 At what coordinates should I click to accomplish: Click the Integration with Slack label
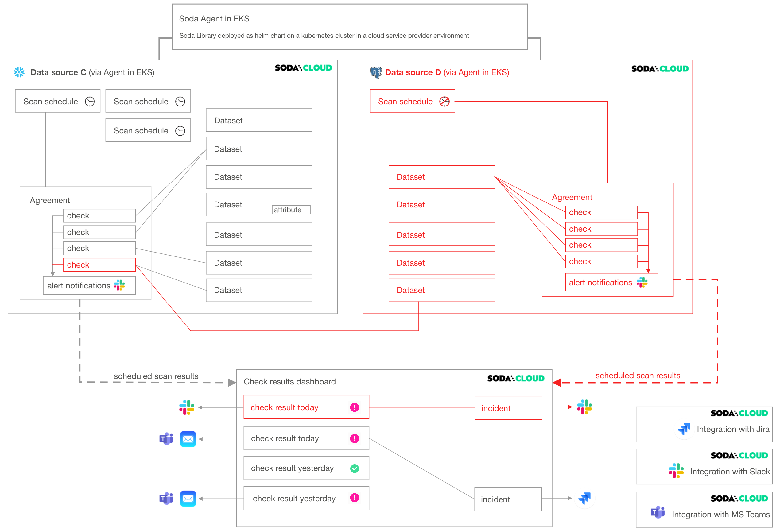[730, 472]
